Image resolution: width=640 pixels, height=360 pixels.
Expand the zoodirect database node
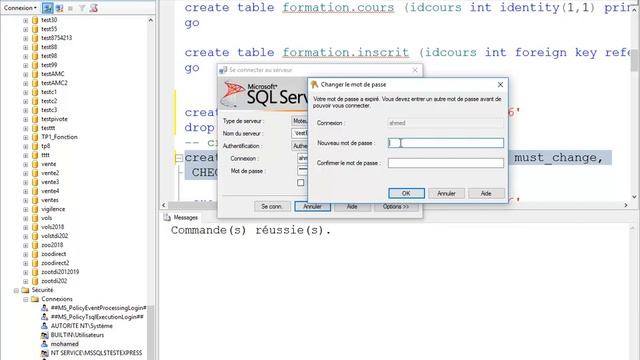click(26, 254)
